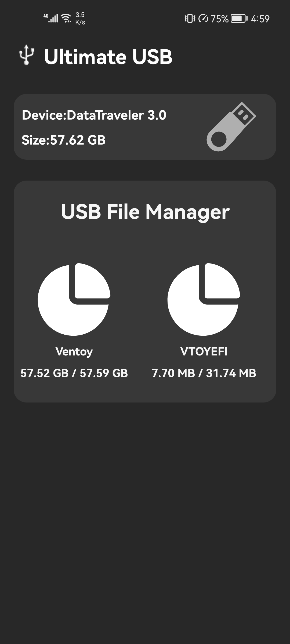Click the flash drive icon on device card
The height and width of the screenshot is (644, 290).
click(x=231, y=127)
